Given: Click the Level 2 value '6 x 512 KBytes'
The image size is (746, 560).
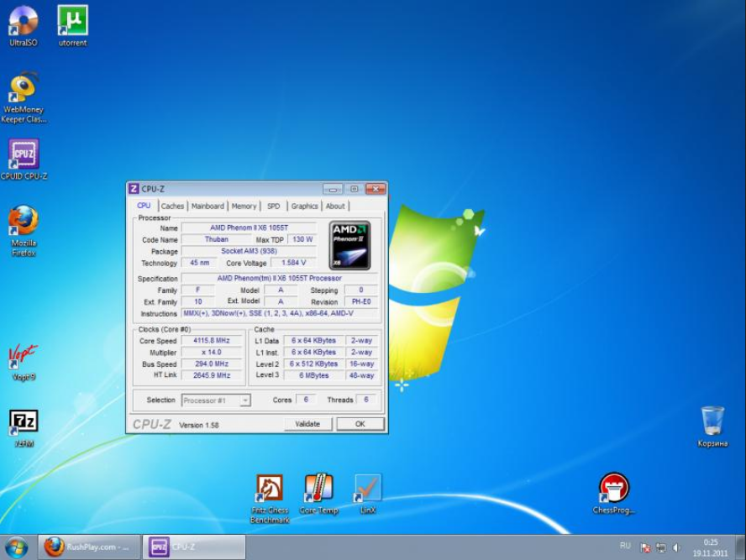Looking at the screenshot, I should [x=313, y=364].
